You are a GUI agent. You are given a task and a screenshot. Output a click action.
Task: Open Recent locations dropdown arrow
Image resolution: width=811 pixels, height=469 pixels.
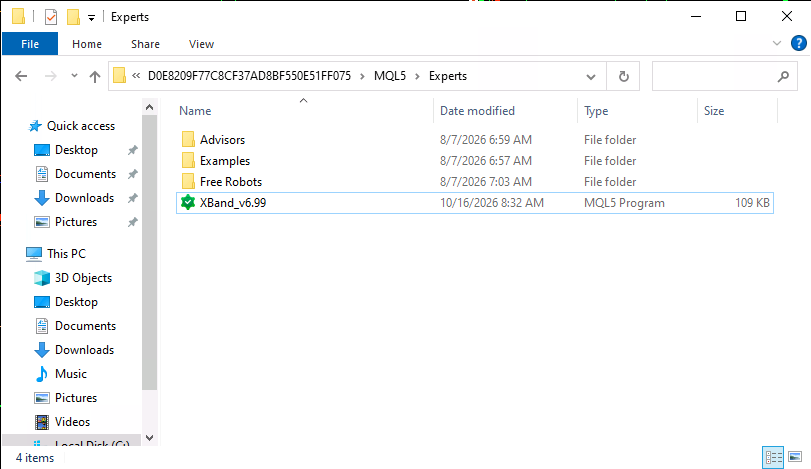[74, 76]
